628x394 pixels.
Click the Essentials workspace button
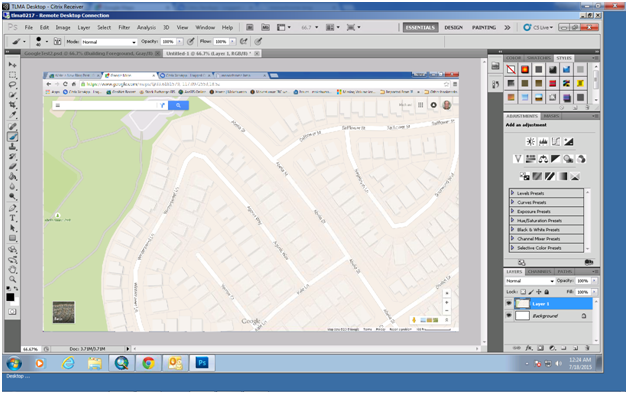click(x=420, y=27)
